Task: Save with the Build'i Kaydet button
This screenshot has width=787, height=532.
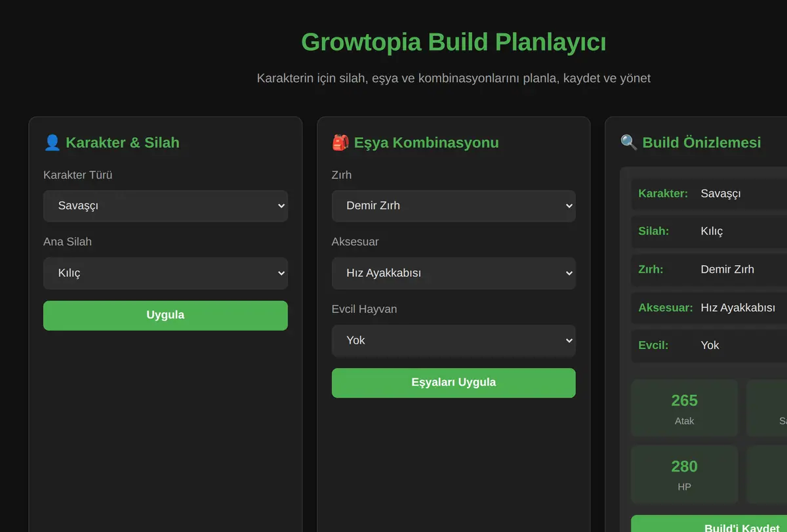Action: tap(709, 524)
